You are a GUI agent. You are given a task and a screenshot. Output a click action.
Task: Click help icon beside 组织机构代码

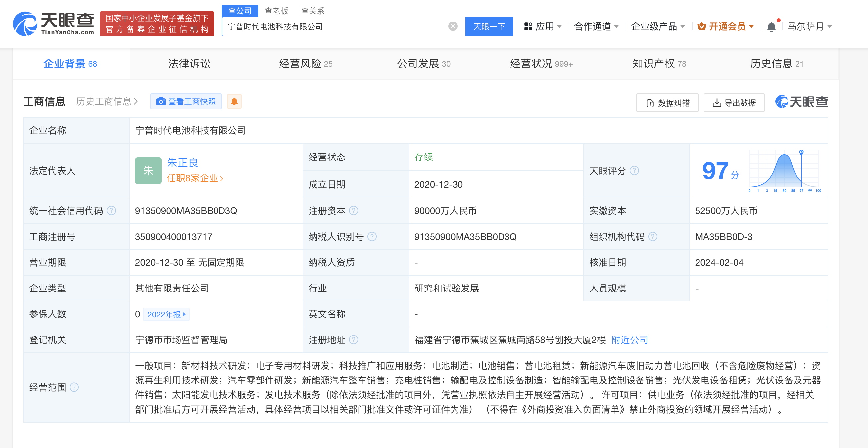[653, 237]
